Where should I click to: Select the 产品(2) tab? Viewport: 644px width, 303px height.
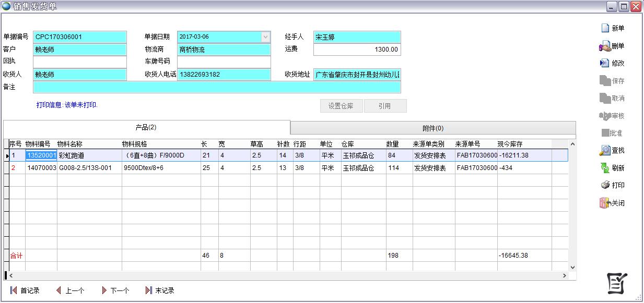coord(146,127)
